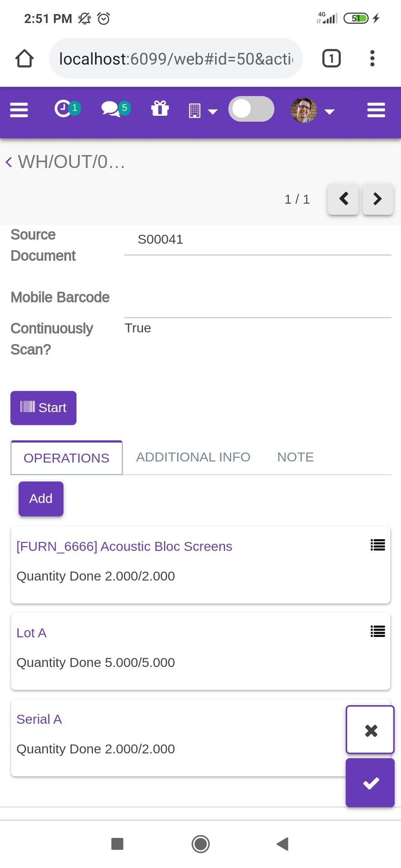Go to next record arrow
401x868 pixels.
[377, 199]
